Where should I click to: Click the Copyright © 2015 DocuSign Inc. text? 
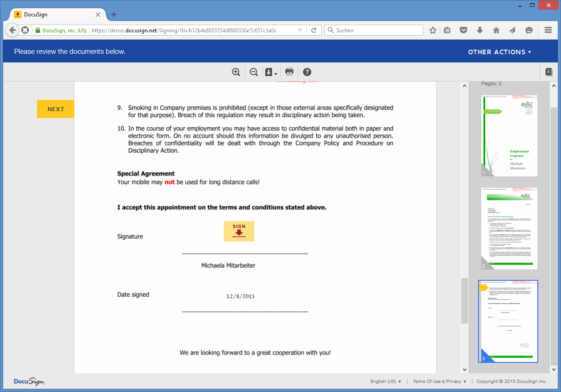click(511, 382)
